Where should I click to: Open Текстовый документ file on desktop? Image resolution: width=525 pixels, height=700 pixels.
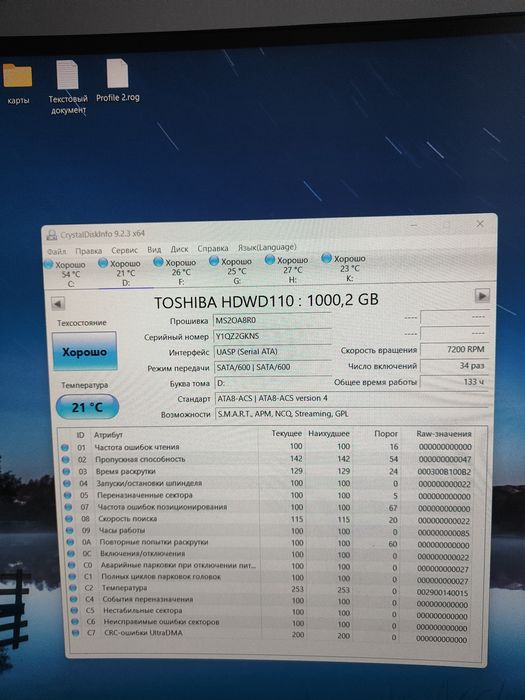[x=67, y=87]
